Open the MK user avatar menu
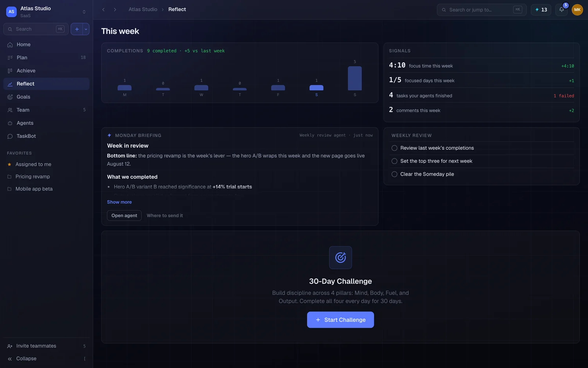The image size is (588, 368). pyautogui.click(x=577, y=10)
